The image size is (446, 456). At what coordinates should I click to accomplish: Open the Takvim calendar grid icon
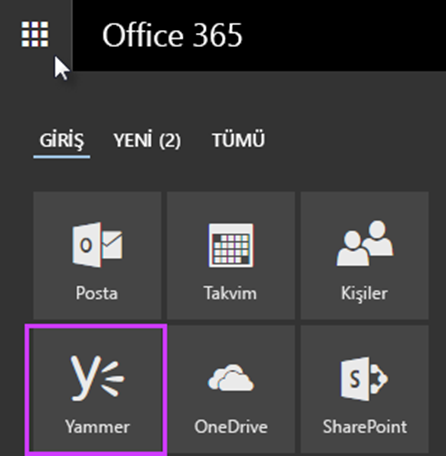pos(231,245)
